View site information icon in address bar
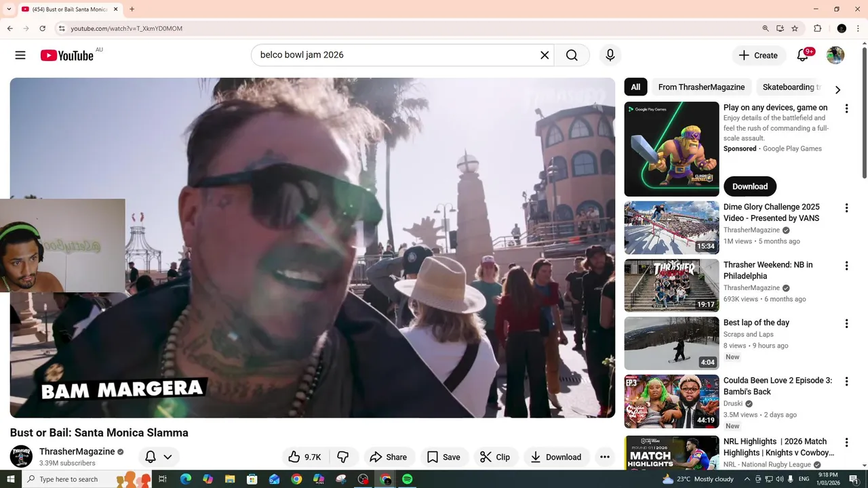 62,28
